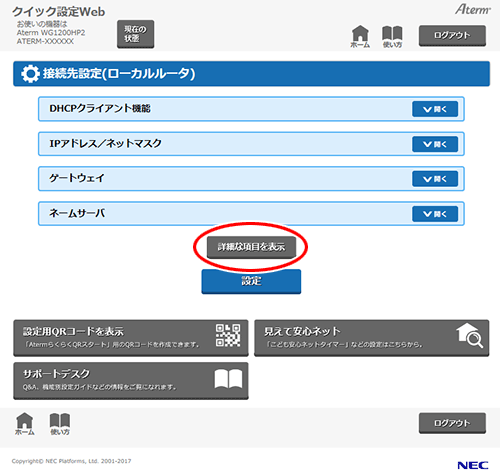Screen dimensions: 500x475
Task: Click the Home icon in the top header
Action: click(x=360, y=36)
